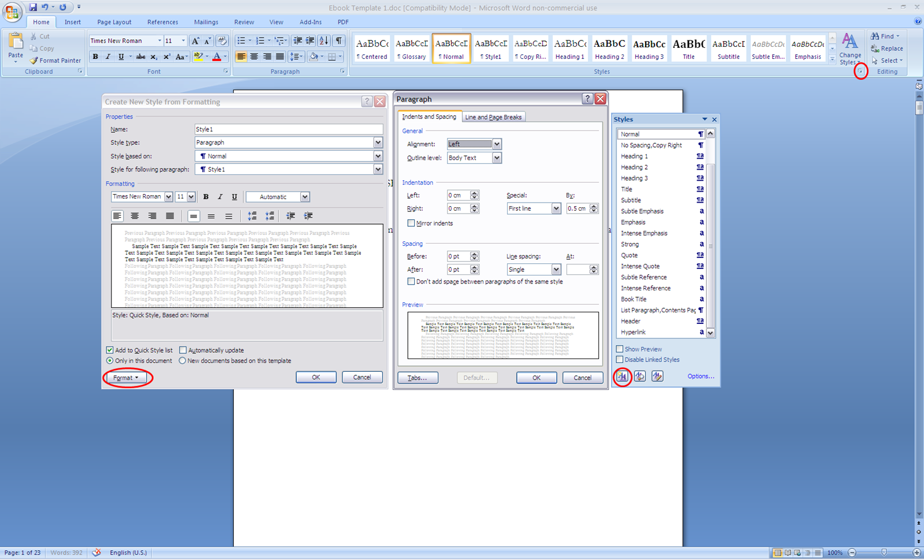Viewport: 924px width, 560px height.
Task: Enable the Show Preview checkbox
Action: pos(620,349)
